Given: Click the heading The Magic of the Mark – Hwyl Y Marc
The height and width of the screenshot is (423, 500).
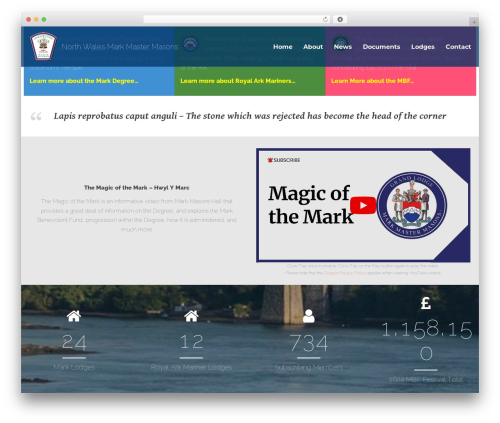Looking at the screenshot, I should tap(137, 188).
